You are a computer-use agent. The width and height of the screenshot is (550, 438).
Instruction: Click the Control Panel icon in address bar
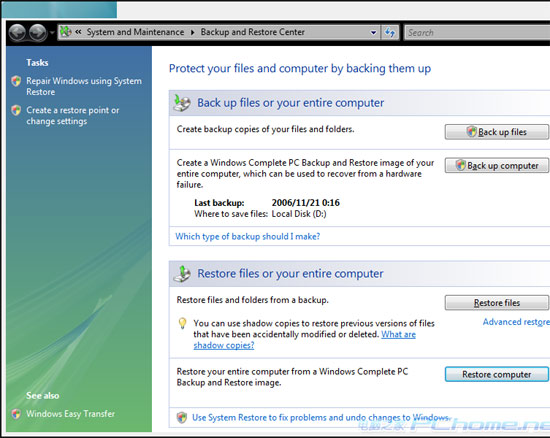coord(66,32)
